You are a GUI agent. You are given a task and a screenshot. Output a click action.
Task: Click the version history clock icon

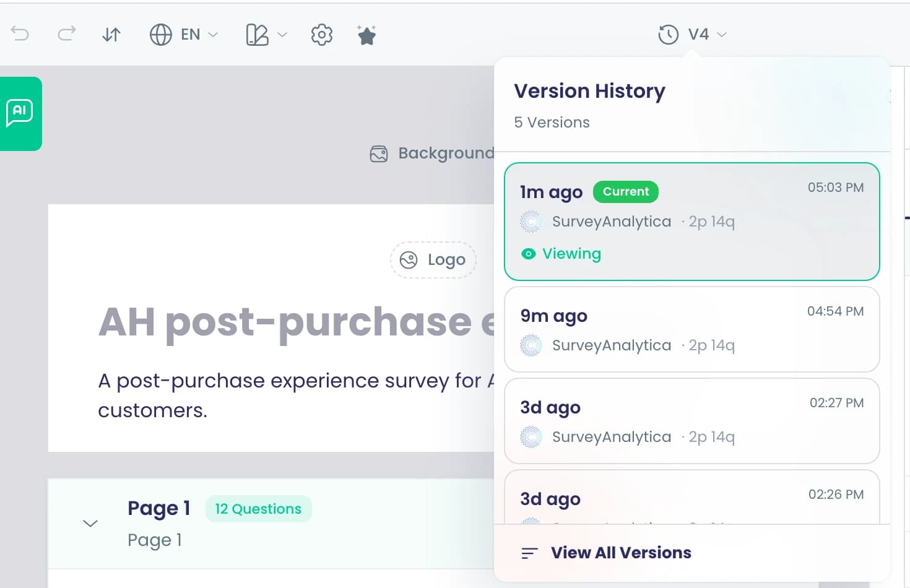(x=669, y=35)
